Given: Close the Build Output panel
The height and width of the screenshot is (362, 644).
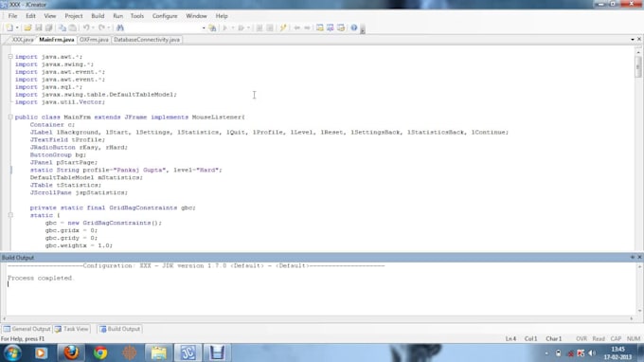Looking at the screenshot, I should pos(639,257).
